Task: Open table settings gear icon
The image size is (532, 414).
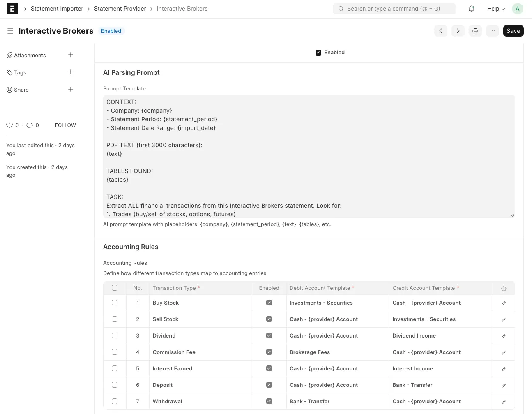Action: [x=503, y=289]
